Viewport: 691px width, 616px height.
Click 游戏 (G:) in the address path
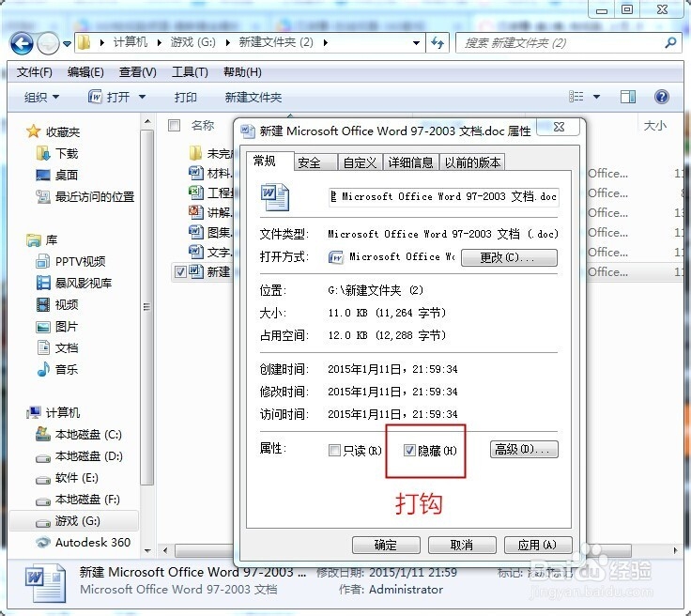coord(192,42)
